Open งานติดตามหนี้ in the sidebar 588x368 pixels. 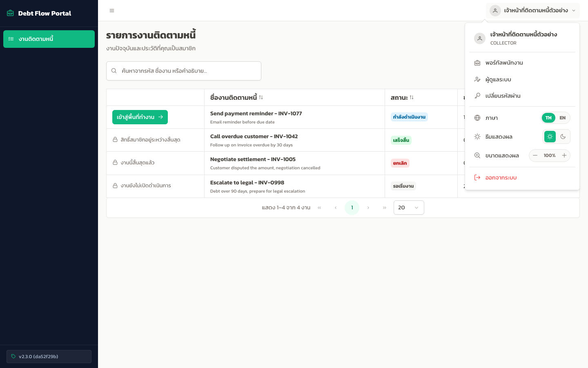49,39
